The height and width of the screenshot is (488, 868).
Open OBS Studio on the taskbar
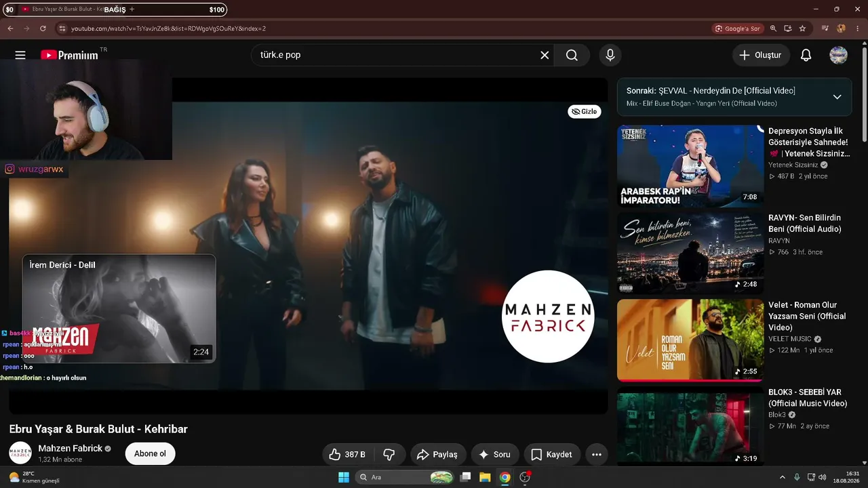tap(524, 477)
